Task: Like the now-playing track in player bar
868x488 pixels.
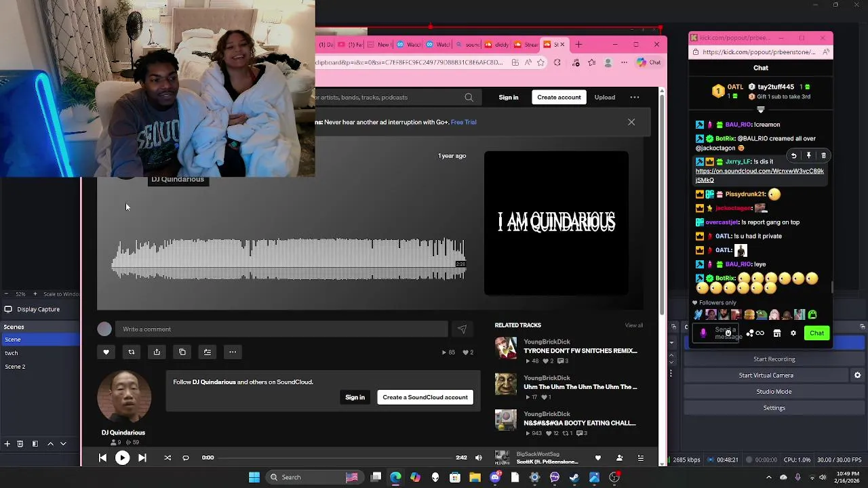Action: pyautogui.click(x=597, y=458)
